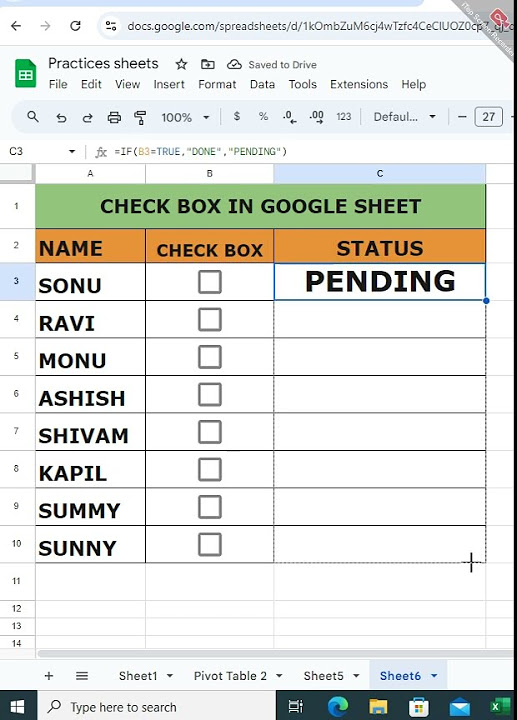Open File Explorer from taskbar
The image size is (517, 720).
point(378,706)
